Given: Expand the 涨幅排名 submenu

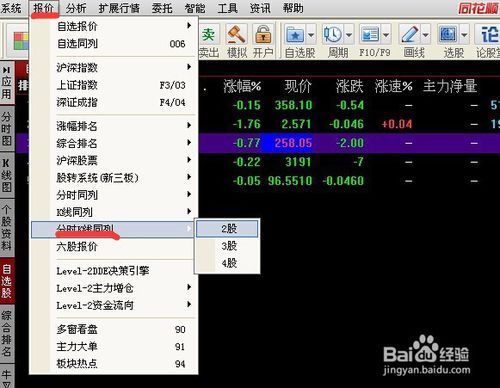Looking at the screenshot, I should click(113, 126).
